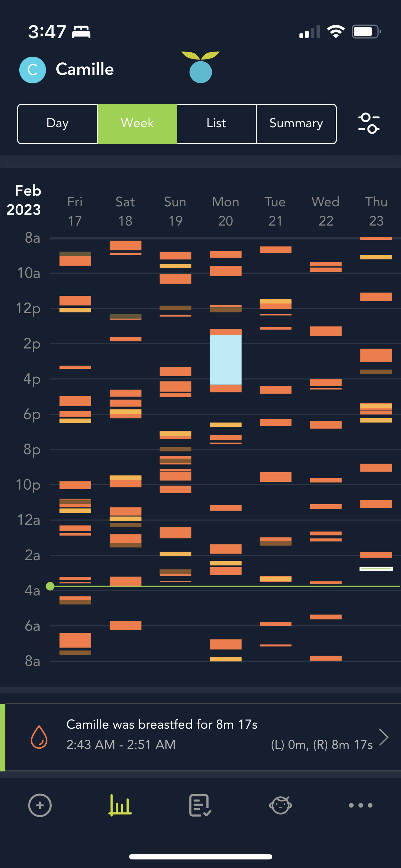Screen dimensions: 401x868
Task: Open the Summary tab
Action: [x=296, y=124]
